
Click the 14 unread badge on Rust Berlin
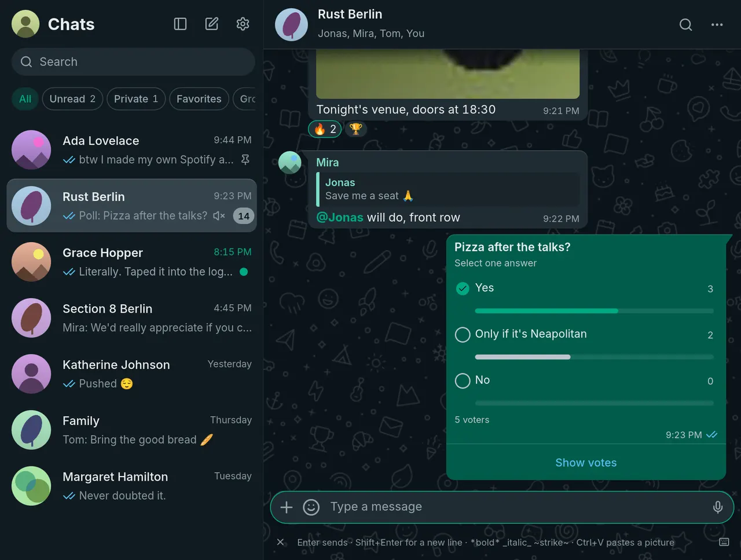[244, 216]
